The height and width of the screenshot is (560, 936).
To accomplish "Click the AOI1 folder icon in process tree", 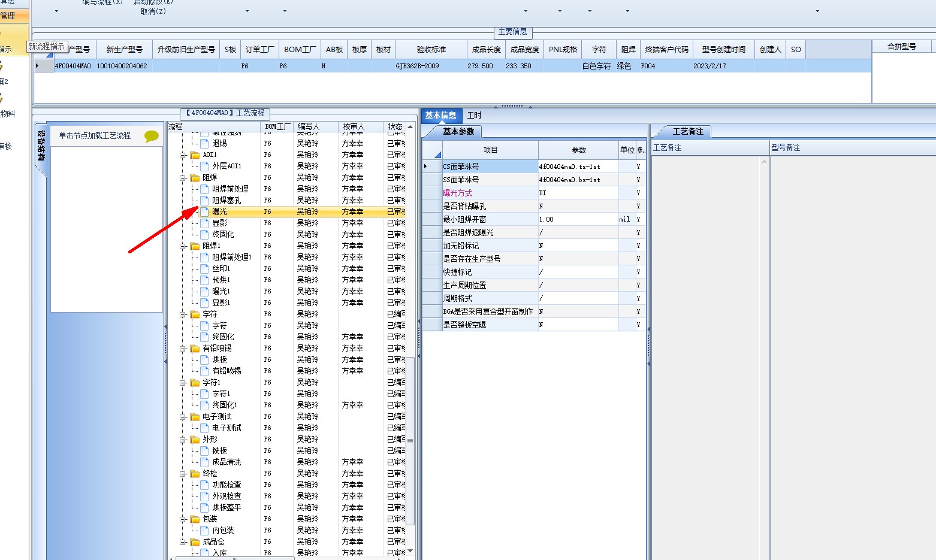I will [x=195, y=155].
